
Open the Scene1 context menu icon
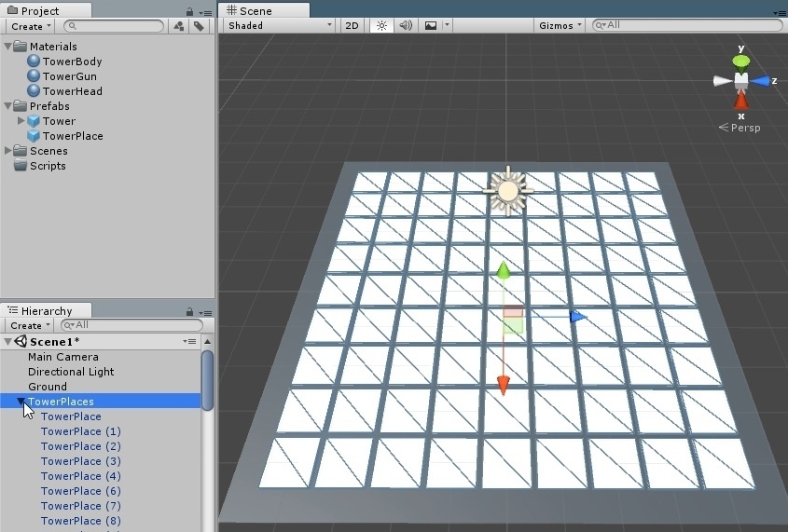point(189,341)
